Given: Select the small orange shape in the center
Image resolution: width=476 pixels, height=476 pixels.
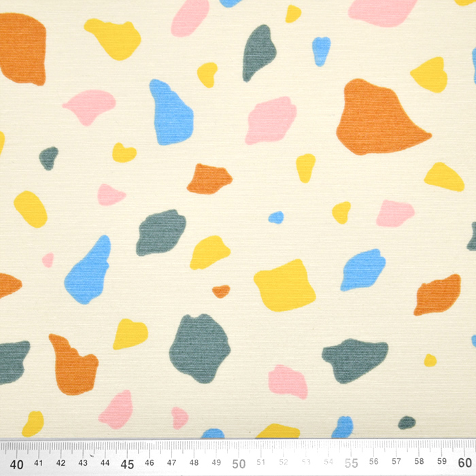Looking at the screenshot, I should pos(208,180).
